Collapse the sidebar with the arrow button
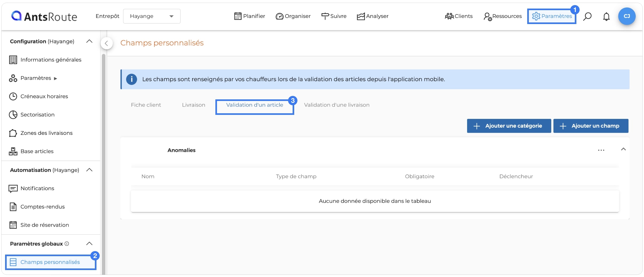644x277 pixels. click(x=107, y=43)
